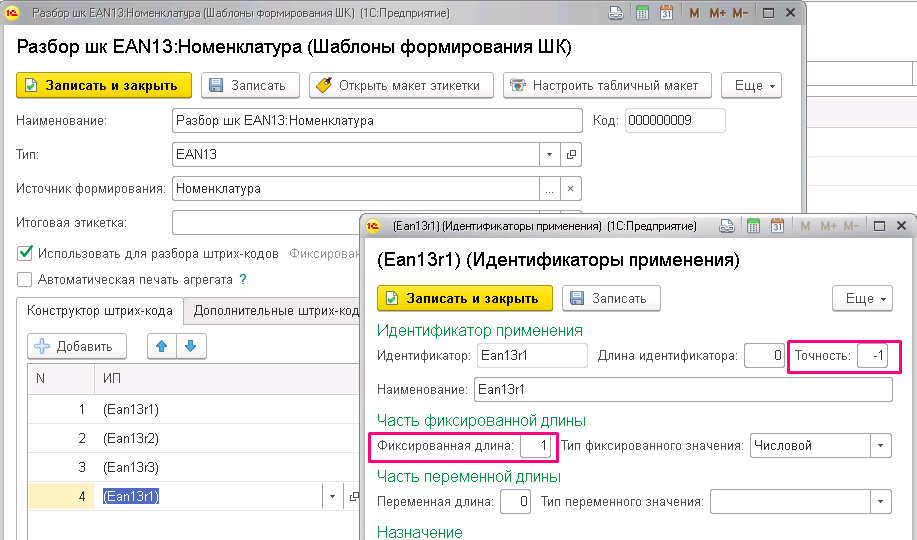
Task: Click M button in Ean13r1 window title bar
Action: pyautogui.click(x=805, y=226)
